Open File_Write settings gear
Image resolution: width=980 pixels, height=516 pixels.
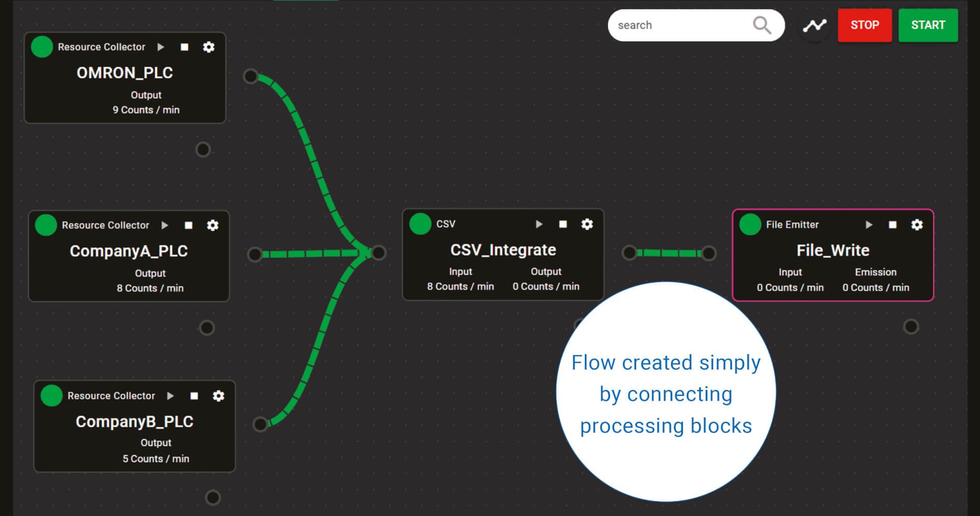coord(917,225)
